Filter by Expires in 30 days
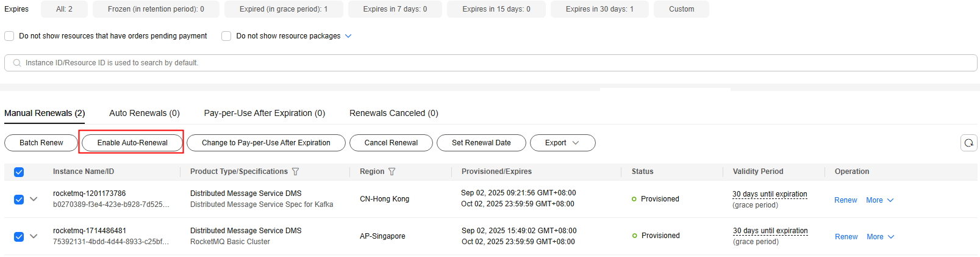This screenshot has width=980, height=257. [599, 9]
